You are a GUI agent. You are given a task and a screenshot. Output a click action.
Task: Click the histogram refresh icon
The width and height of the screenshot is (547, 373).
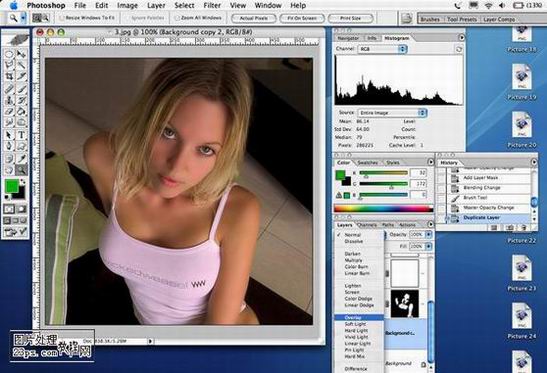coord(459,49)
